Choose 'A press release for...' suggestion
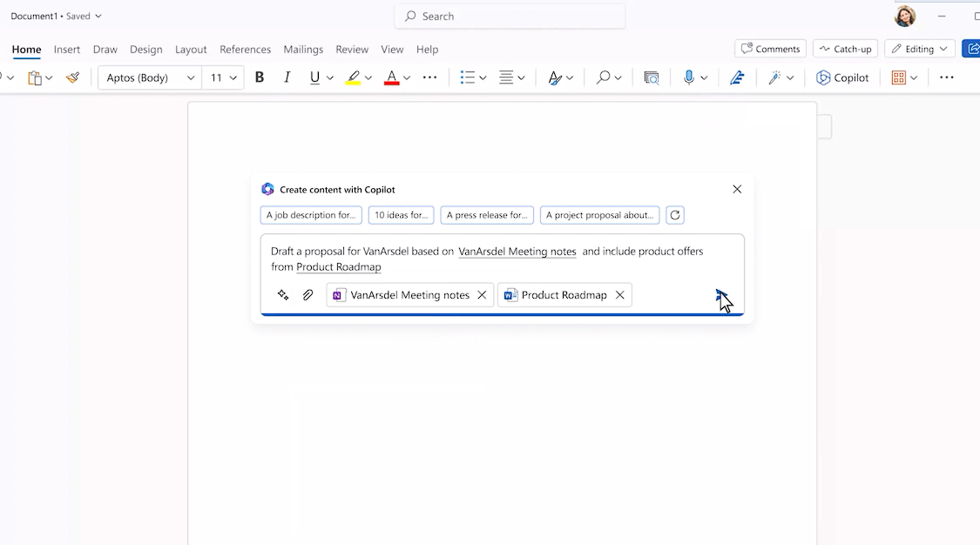 tap(487, 215)
